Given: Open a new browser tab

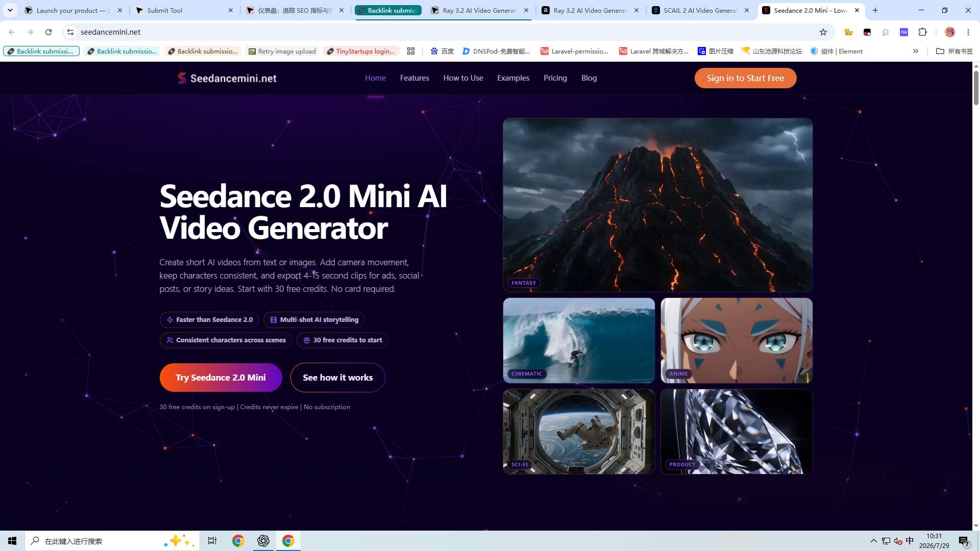Looking at the screenshot, I should (875, 10).
